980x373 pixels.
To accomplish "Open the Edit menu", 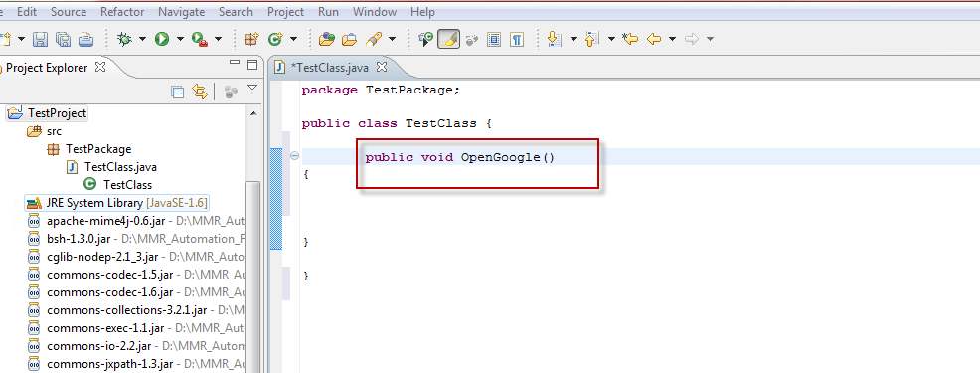I will 26,12.
